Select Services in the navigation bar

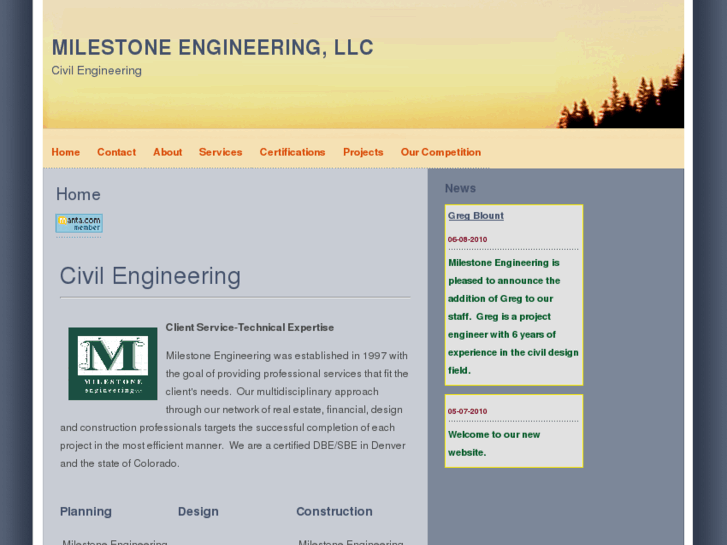(220, 152)
